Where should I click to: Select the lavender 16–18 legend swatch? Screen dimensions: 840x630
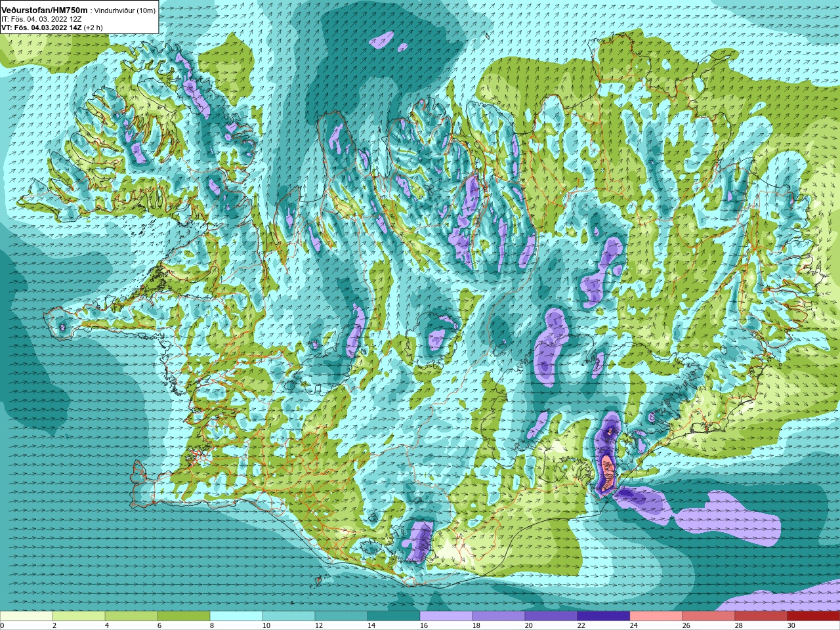tap(446, 616)
